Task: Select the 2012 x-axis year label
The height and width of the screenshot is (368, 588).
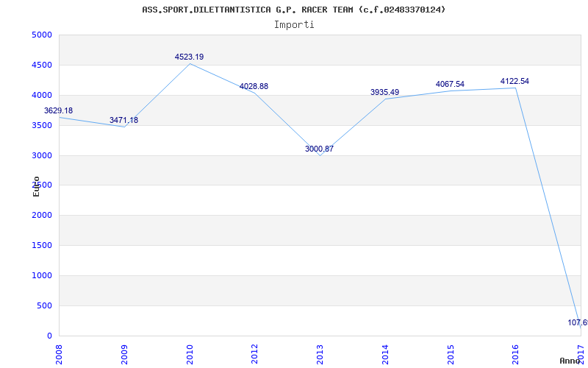Action: click(x=254, y=355)
